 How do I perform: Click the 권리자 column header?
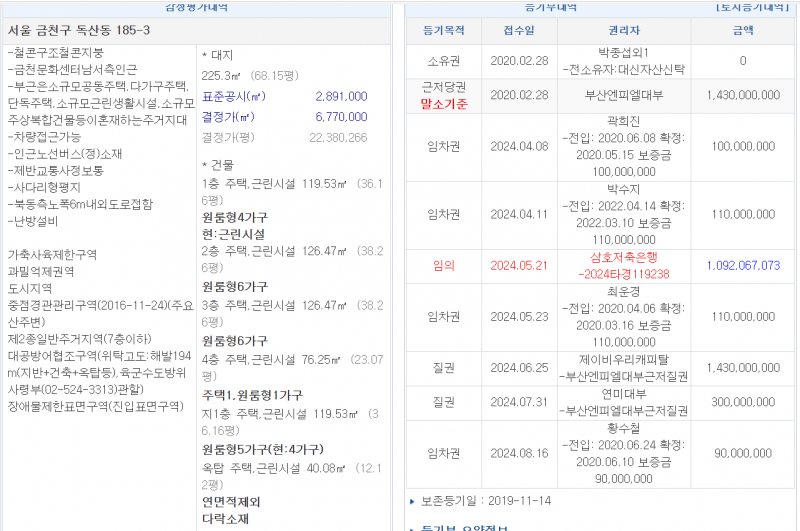click(624, 30)
